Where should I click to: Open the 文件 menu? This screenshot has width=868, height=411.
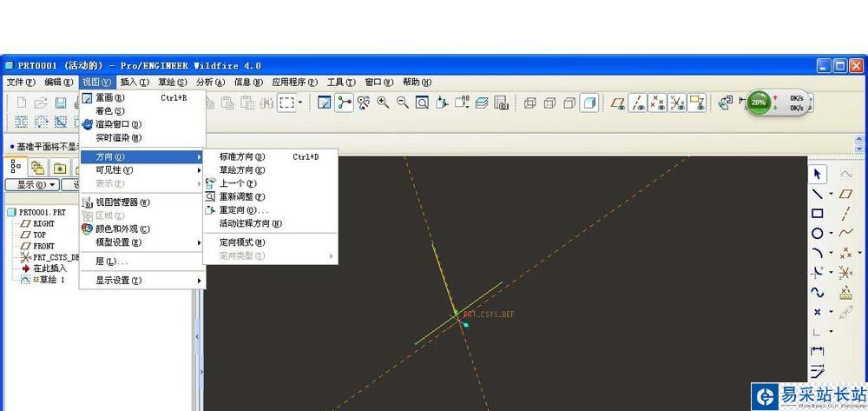pos(21,82)
